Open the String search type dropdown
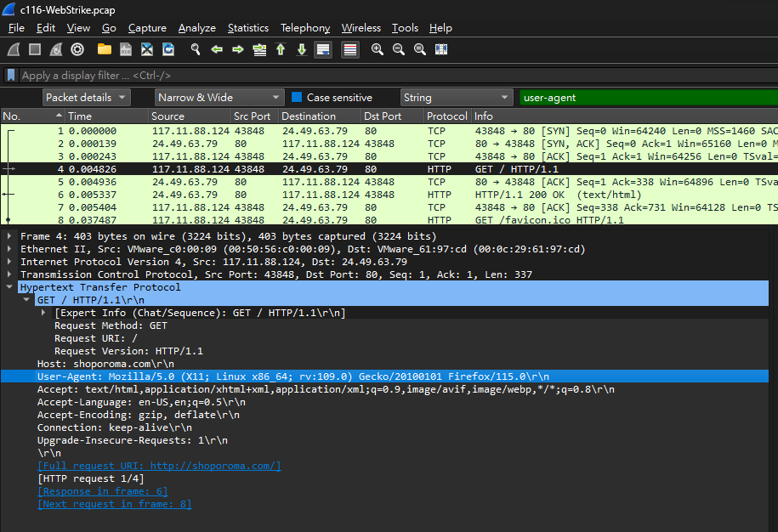 coord(456,97)
